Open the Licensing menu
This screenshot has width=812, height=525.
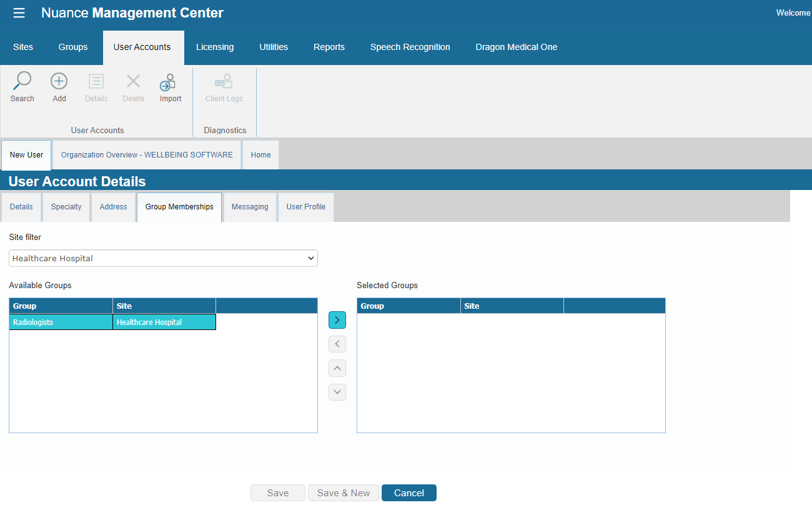pos(215,47)
